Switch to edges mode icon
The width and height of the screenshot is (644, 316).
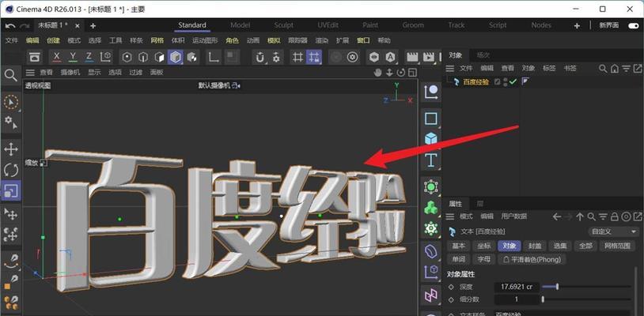coord(143,58)
